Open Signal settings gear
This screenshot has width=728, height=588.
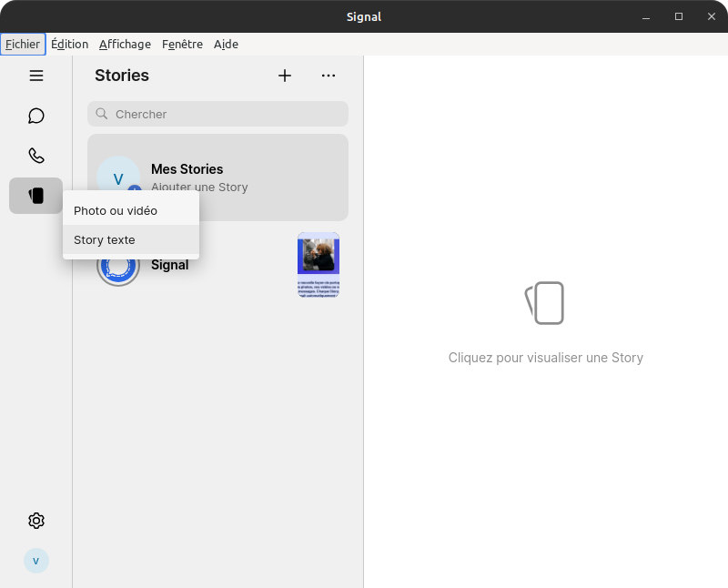(x=36, y=521)
